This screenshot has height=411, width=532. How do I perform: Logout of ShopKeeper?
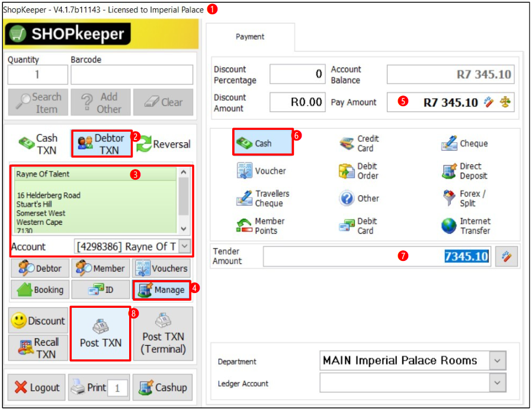coord(36,387)
